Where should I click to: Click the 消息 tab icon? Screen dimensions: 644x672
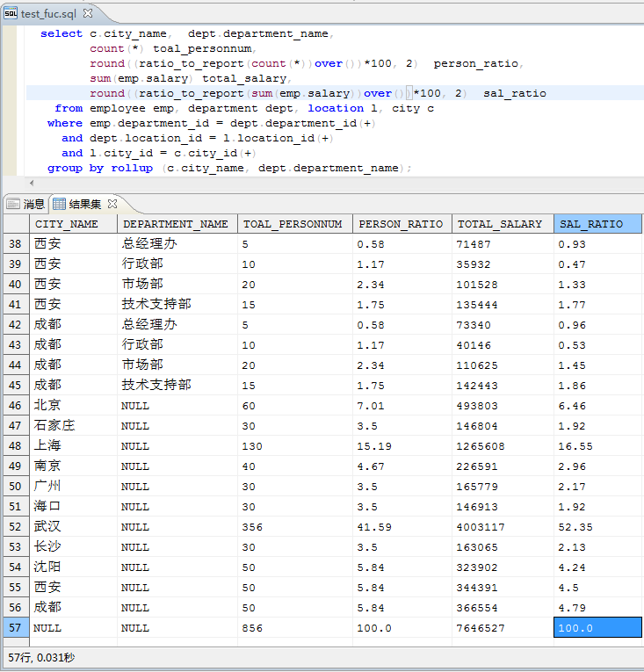[x=12, y=204]
